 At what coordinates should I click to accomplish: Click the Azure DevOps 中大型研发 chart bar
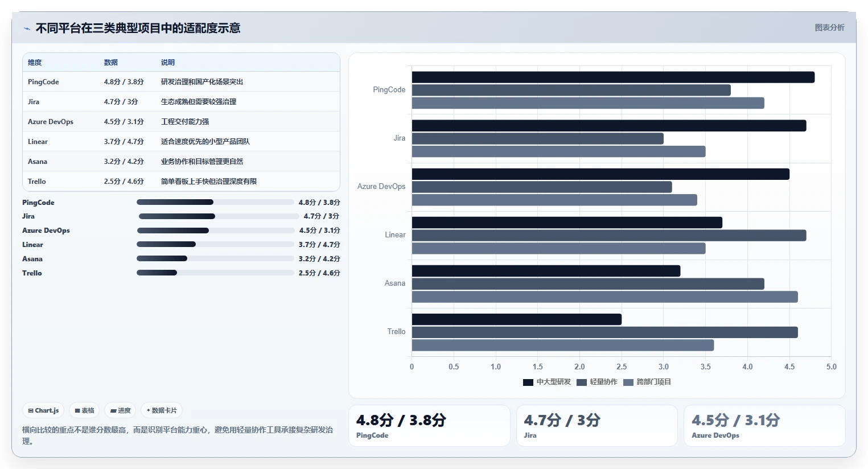[x=600, y=174]
